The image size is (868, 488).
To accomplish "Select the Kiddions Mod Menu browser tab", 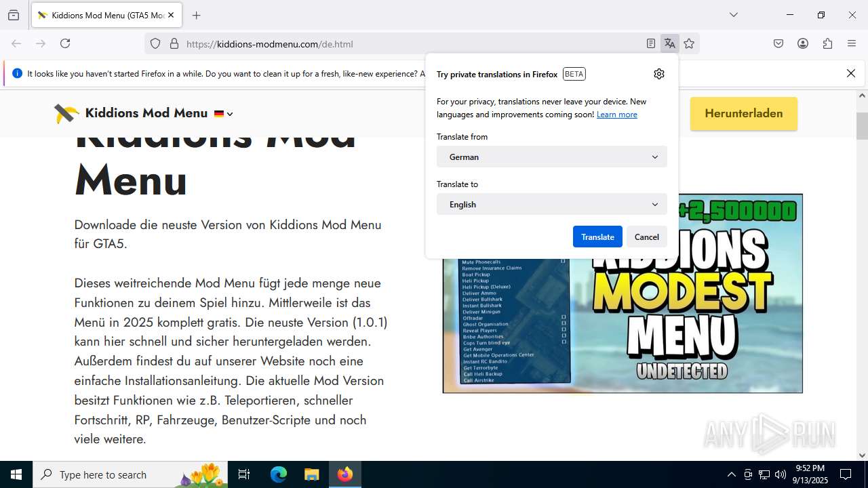I will tap(106, 15).
